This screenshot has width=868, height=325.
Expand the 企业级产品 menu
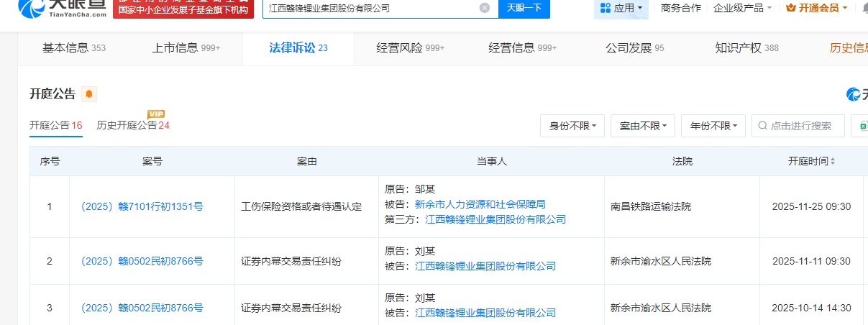pos(743,8)
